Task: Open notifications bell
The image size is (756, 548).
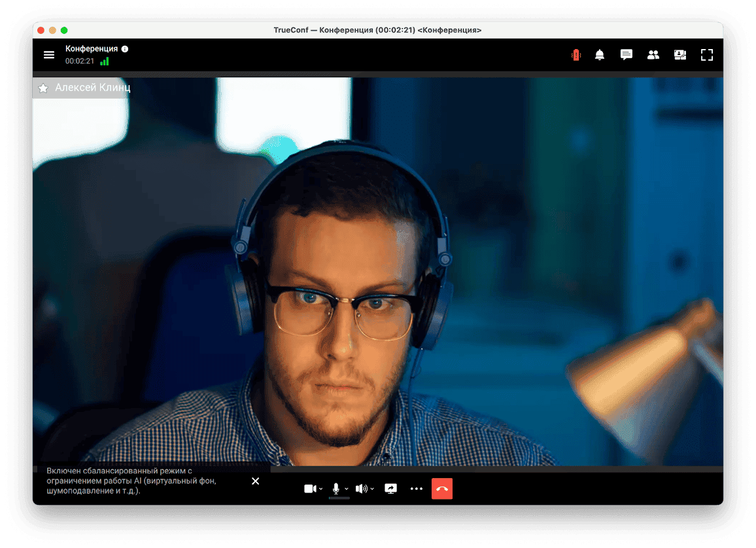Action: tap(599, 55)
